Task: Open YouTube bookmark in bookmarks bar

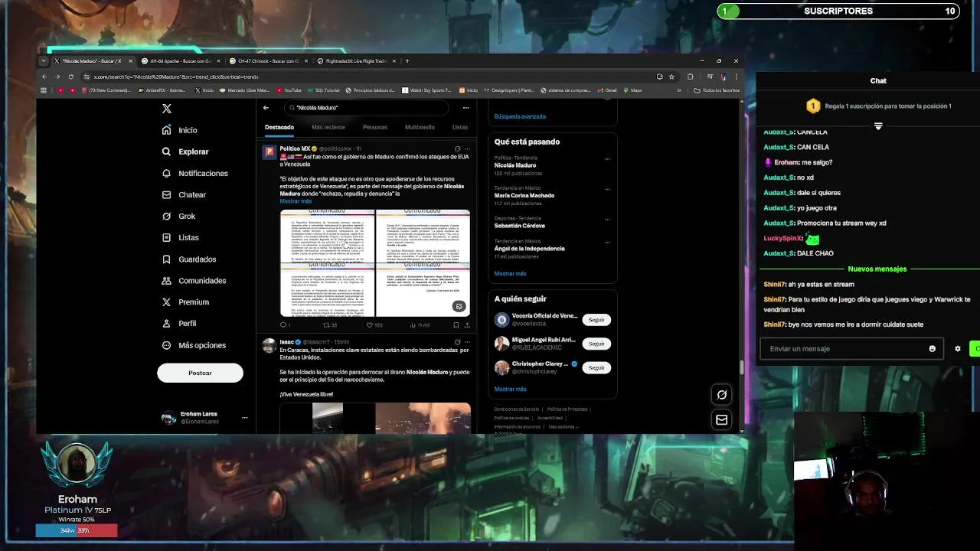Action: [287, 90]
